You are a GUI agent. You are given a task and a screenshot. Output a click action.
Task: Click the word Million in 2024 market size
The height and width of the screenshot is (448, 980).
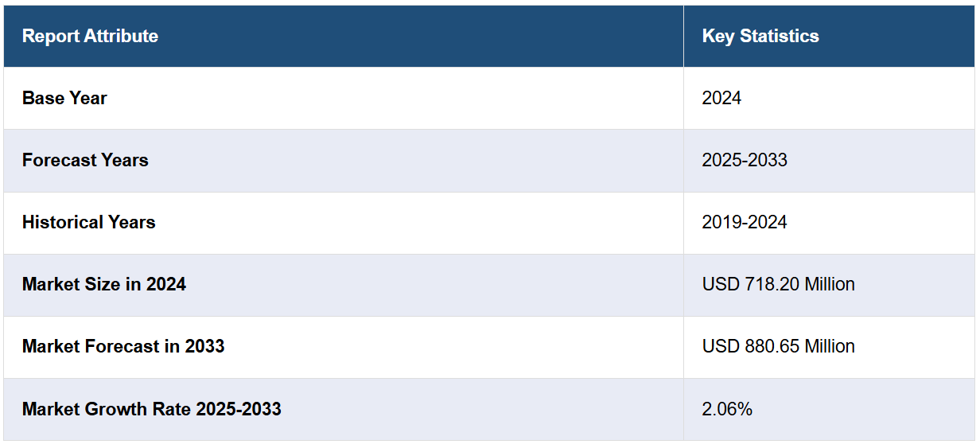828,284
